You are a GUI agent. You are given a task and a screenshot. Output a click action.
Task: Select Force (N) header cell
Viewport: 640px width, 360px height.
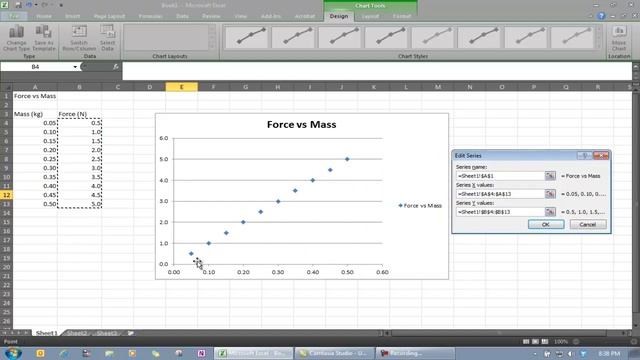point(79,114)
